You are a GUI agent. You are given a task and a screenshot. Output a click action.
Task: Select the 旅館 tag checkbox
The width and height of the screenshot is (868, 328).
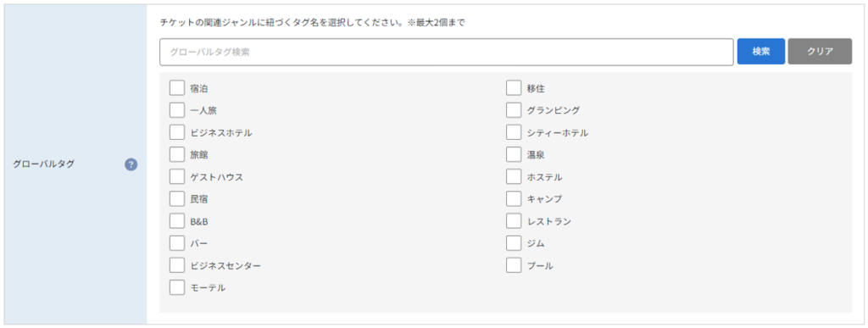click(176, 154)
